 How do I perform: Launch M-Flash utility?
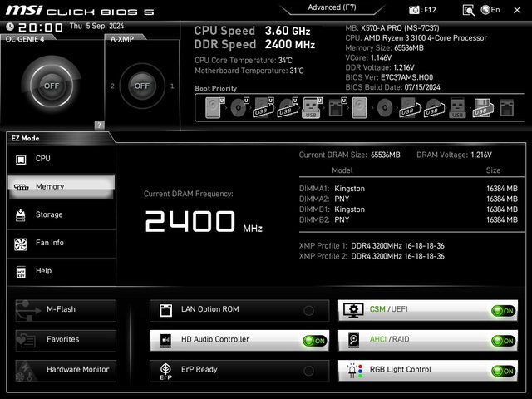pos(66,309)
